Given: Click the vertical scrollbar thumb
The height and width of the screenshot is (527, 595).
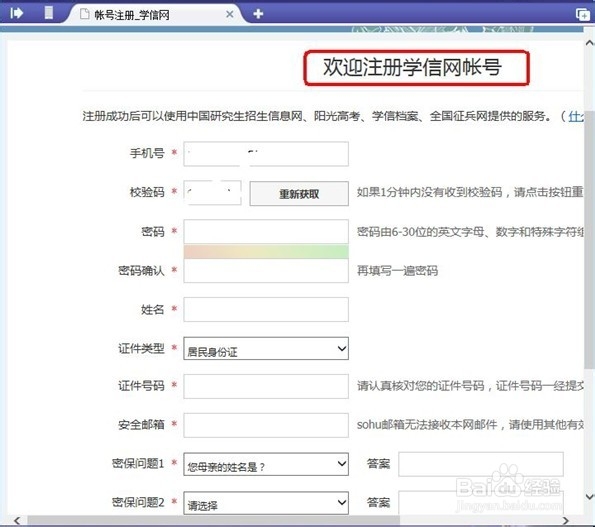Looking at the screenshot, I should point(589,239).
